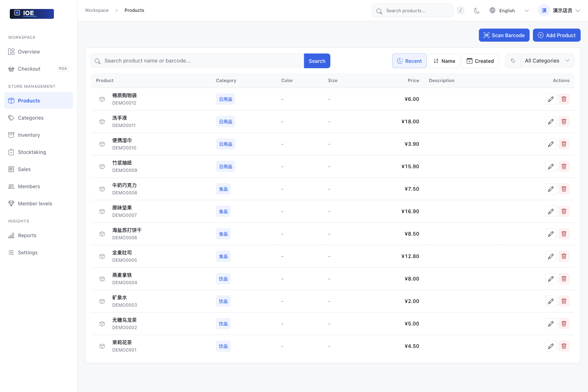
Task: Open Settings page
Action: 38,253
